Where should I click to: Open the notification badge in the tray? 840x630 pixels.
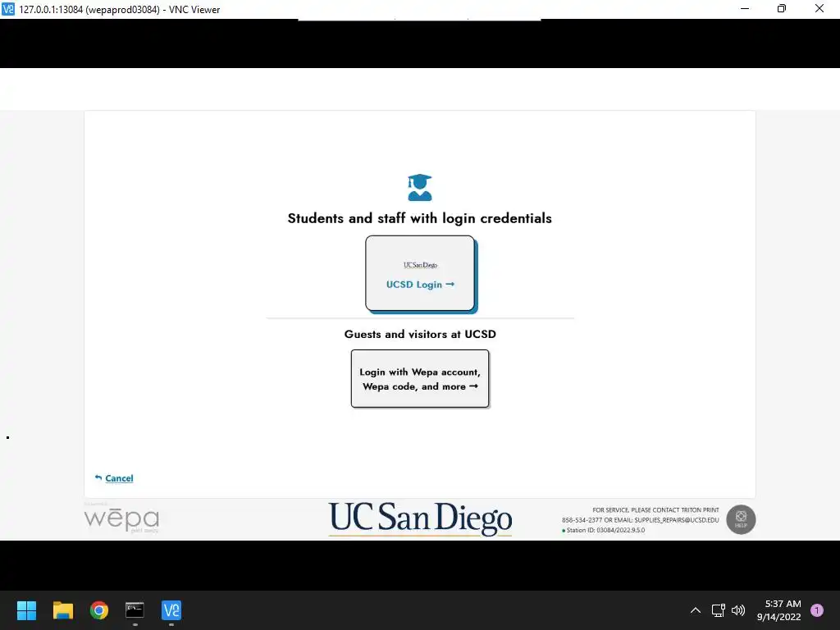[817, 610]
